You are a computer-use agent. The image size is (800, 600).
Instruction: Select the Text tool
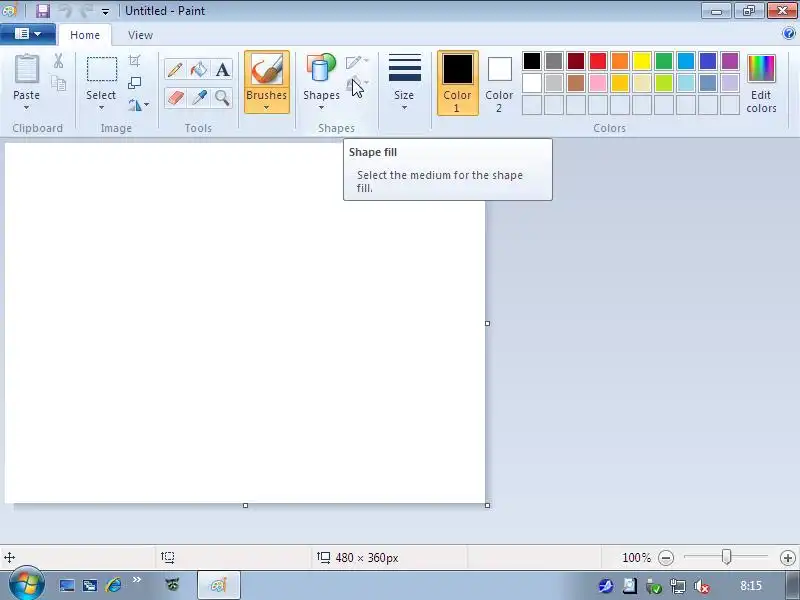pos(222,69)
